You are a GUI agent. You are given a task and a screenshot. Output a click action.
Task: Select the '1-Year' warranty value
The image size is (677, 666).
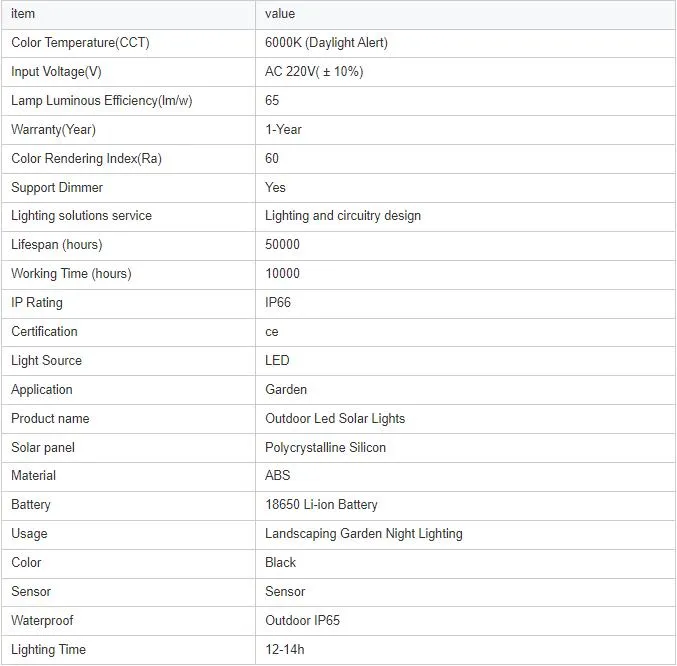point(283,130)
